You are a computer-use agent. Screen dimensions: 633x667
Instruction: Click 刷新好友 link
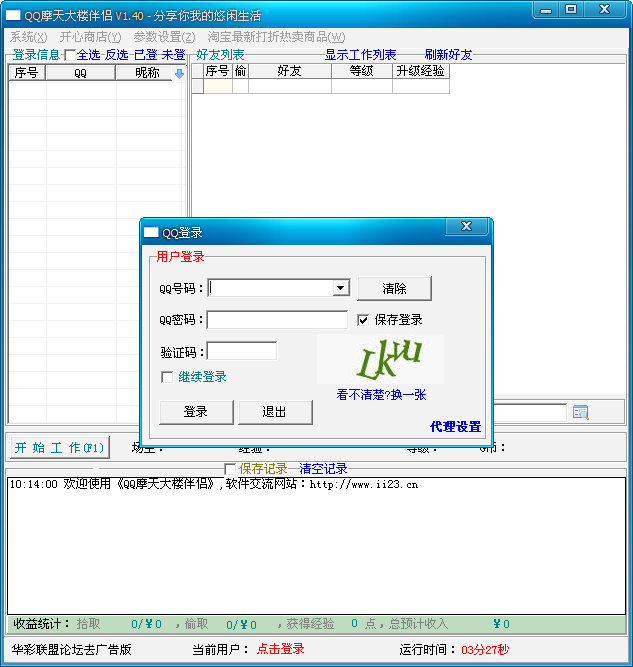tap(448, 55)
